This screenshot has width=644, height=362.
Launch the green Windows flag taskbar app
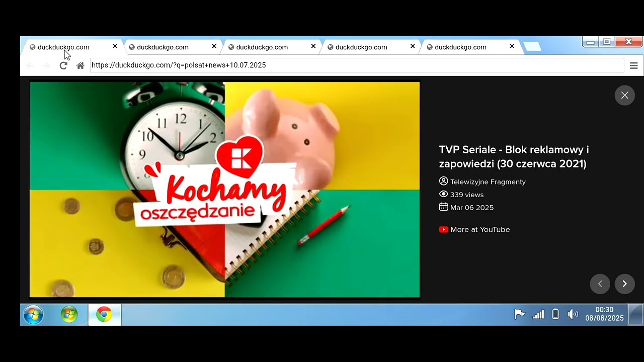[x=69, y=315]
